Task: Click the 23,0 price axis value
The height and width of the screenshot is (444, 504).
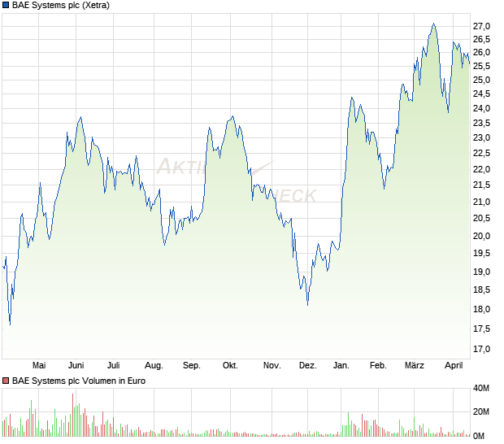Action: point(481,138)
